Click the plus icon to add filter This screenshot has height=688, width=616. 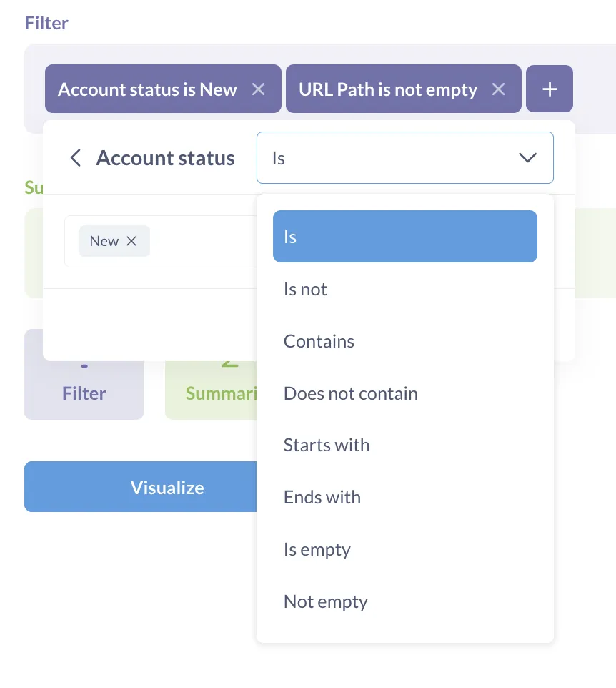(x=549, y=89)
